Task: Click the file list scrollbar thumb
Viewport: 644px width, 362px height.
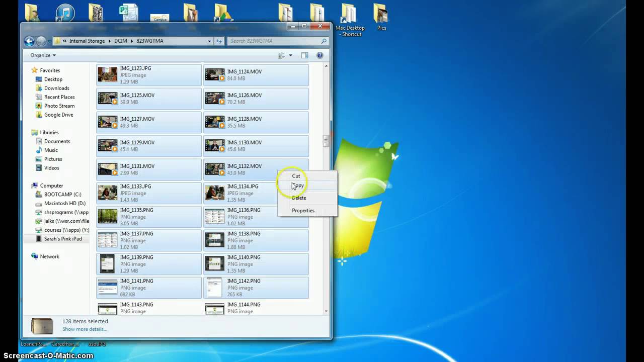Action: (x=326, y=141)
